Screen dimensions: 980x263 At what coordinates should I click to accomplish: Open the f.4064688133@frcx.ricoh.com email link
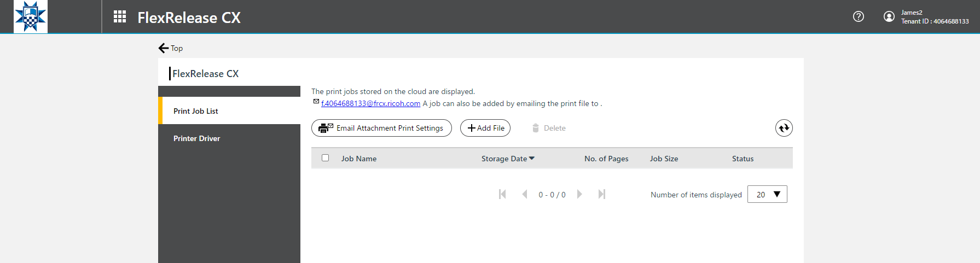pos(370,103)
